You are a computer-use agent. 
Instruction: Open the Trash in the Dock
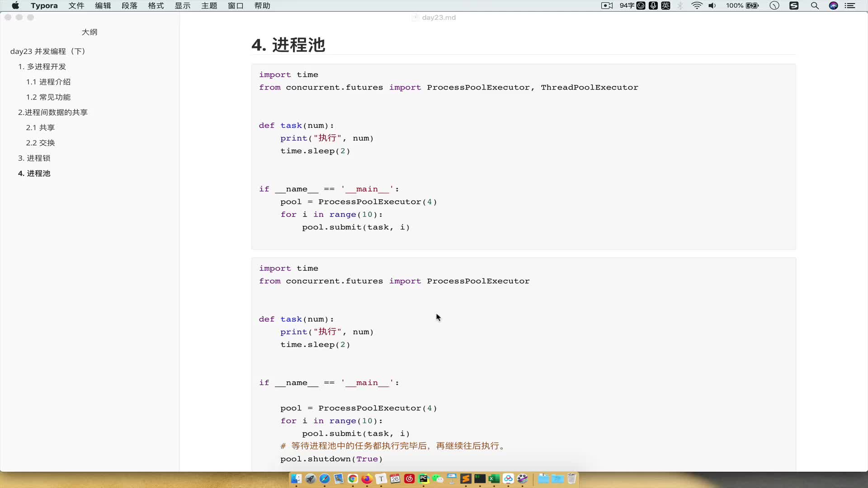(x=571, y=479)
